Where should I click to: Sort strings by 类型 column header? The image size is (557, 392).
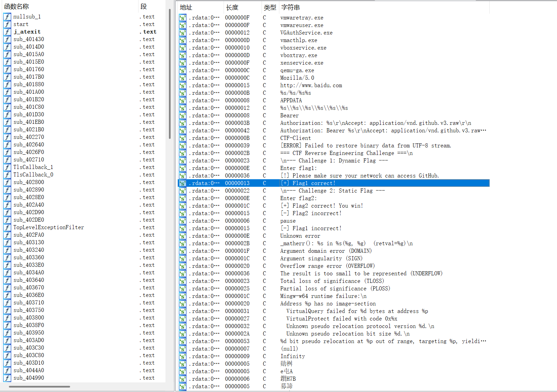click(270, 7)
